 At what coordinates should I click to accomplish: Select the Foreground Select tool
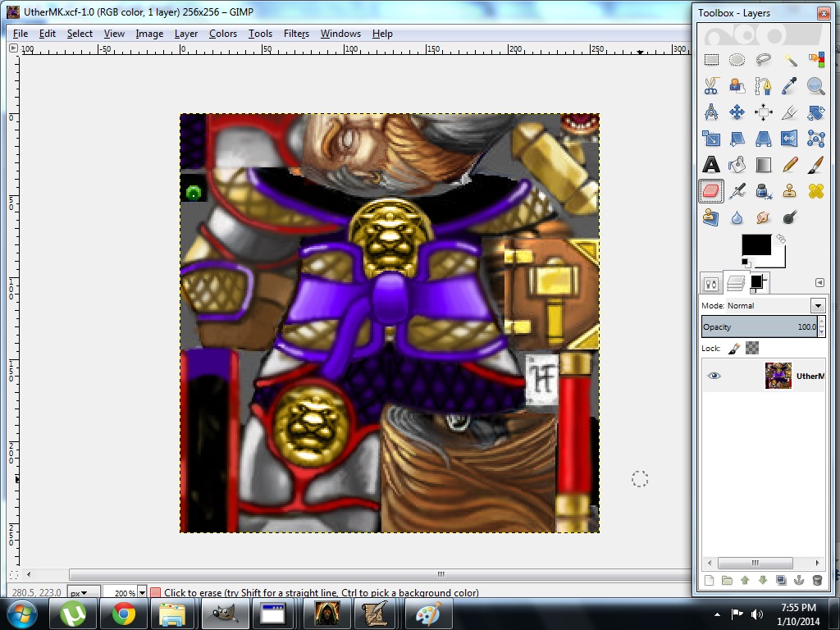(x=737, y=85)
